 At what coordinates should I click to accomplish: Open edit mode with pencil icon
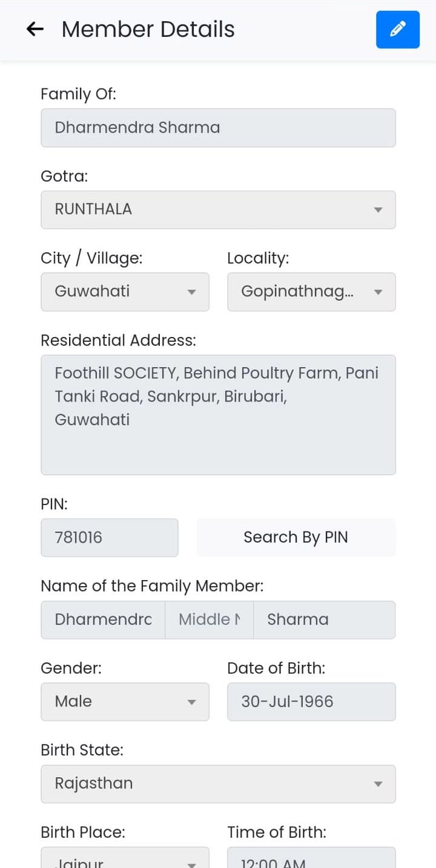[397, 30]
